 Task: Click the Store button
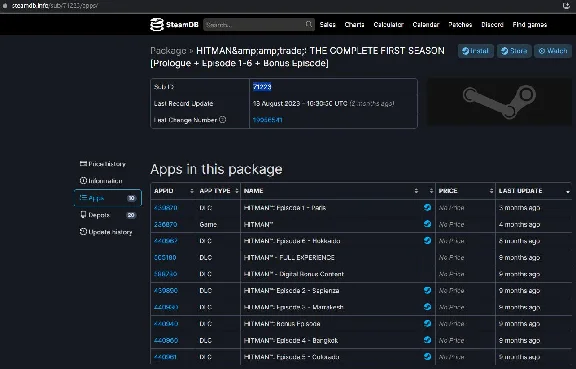click(x=514, y=51)
